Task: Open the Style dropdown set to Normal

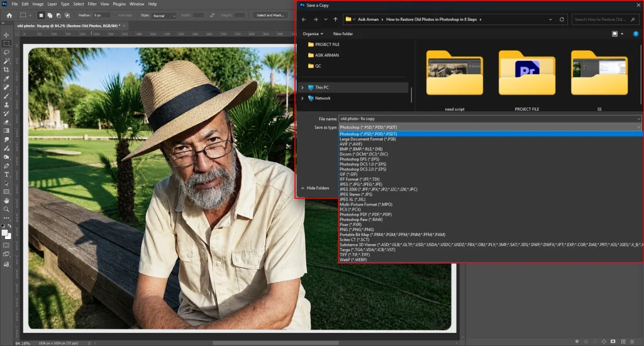Action: tap(164, 16)
